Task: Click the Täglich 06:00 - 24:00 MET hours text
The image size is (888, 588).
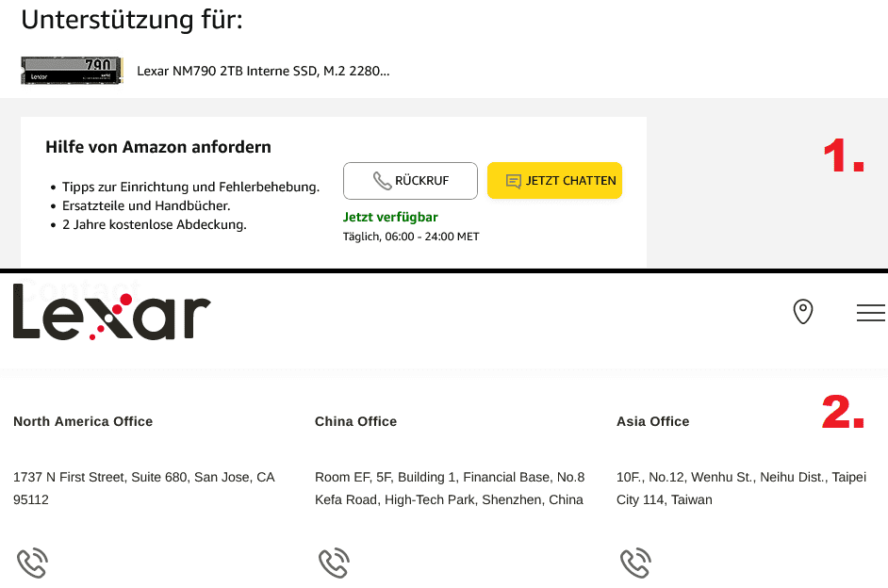Action: pyautogui.click(x=411, y=237)
